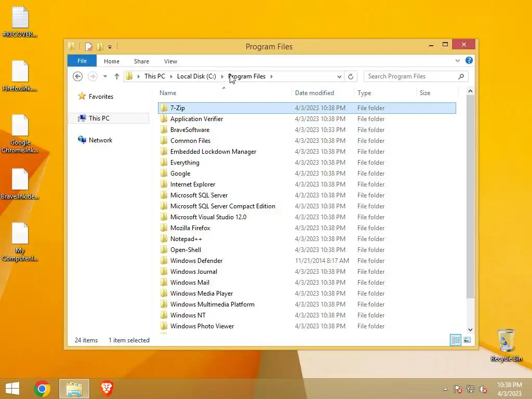The image size is (532, 399).
Task: Sort by the Size column header
Action: [x=437, y=93]
